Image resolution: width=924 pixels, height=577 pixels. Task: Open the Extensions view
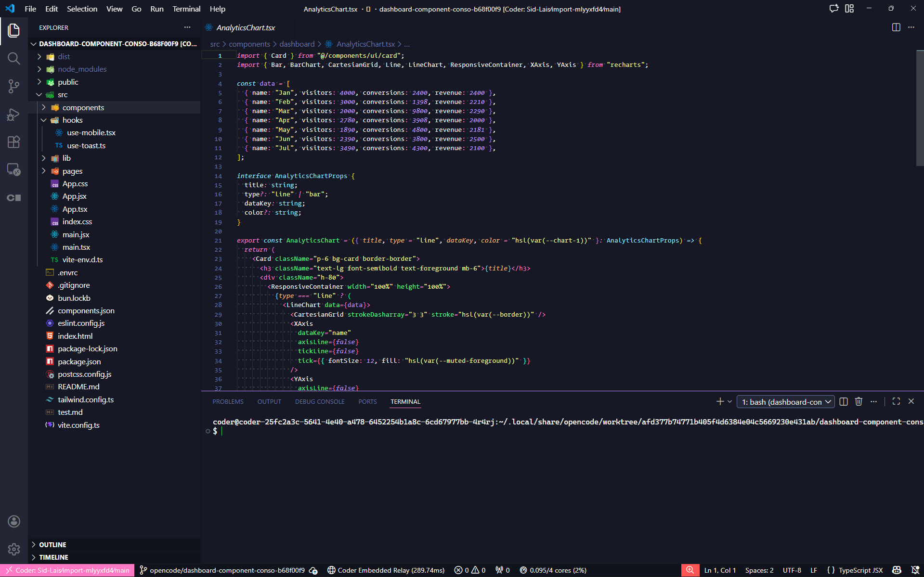pos(13,142)
